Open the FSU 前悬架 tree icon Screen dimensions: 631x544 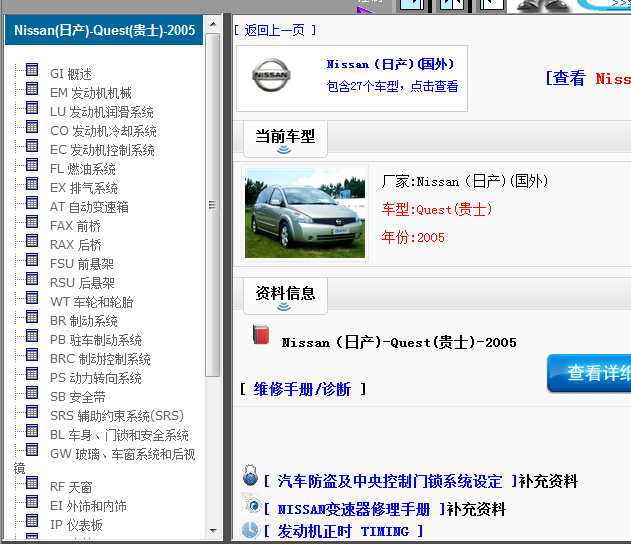pos(32,260)
